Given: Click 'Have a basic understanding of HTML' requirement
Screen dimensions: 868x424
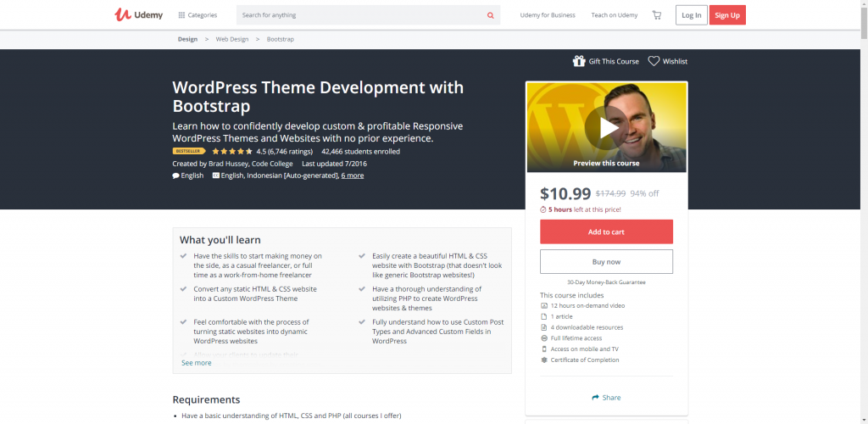Looking at the screenshot, I should tap(292, 416).
